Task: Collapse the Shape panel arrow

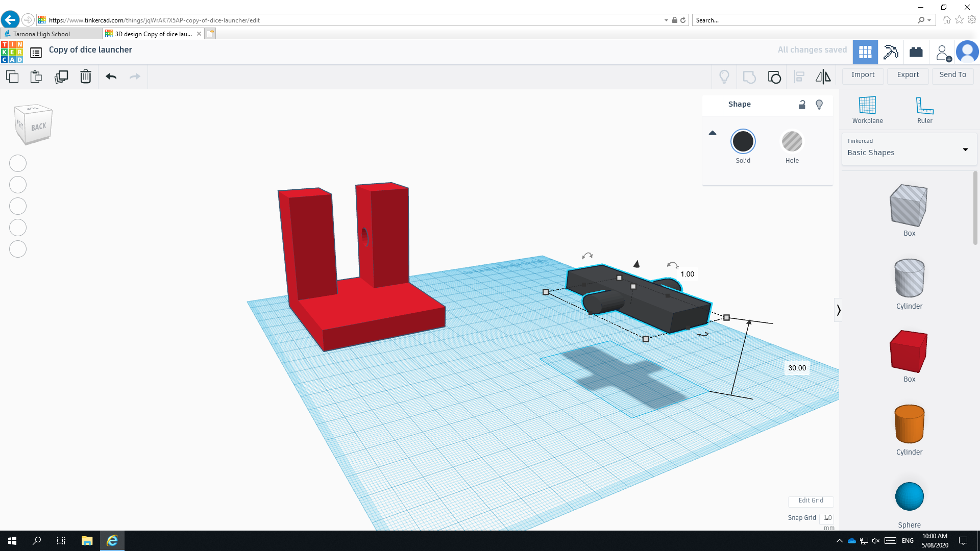Action: pyautogui.click(x=713, y=133)
